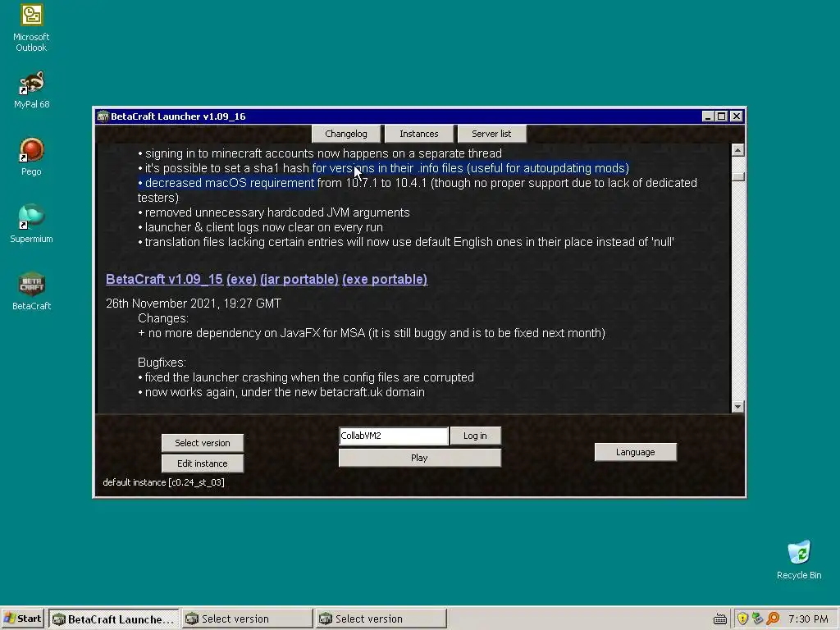This screenshot has width=840, height=630.
Task: Open the Server list tab
Action: [x=491, y=134]
